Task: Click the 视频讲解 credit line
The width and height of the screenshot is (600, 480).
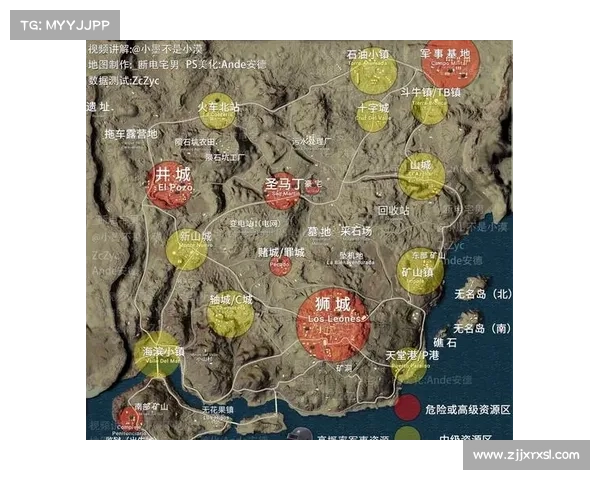Action: click(x=145, y=49)
